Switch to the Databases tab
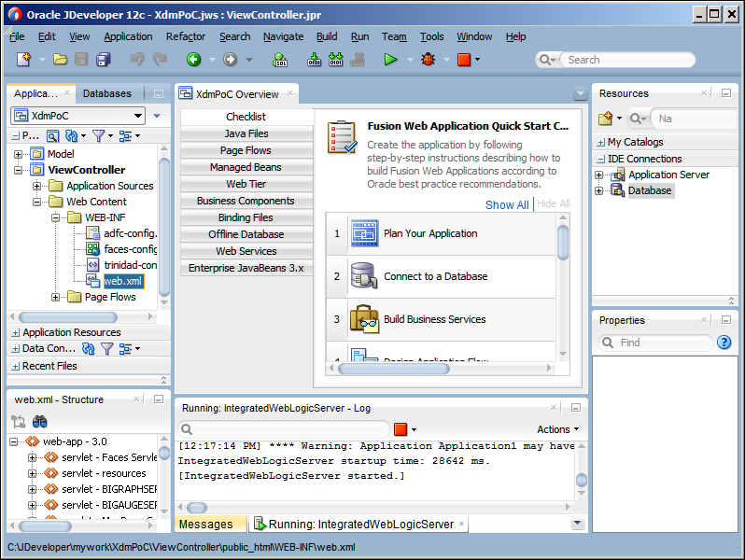 (x=107, y=93)
